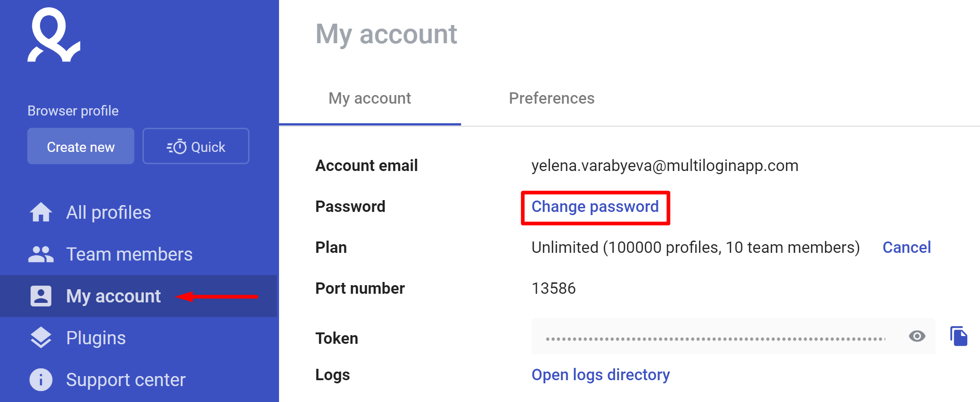Open the Plugins page

[96, 338]
